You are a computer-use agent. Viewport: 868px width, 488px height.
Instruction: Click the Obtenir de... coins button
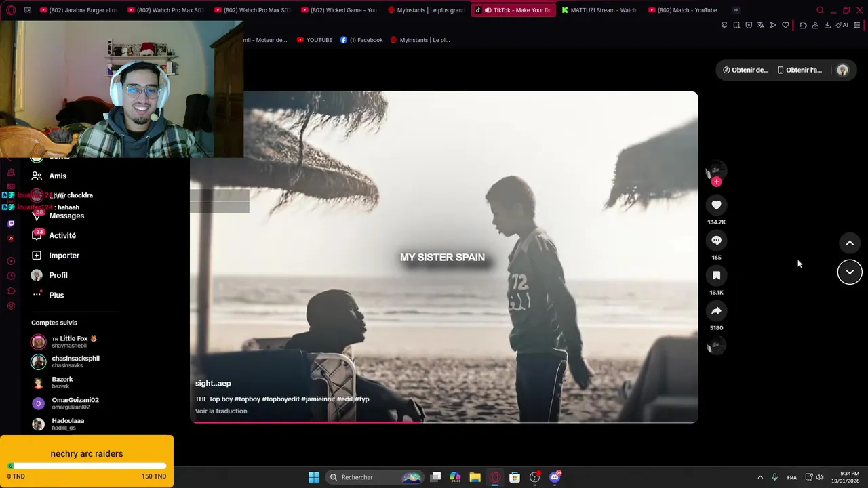pos(745,70)
